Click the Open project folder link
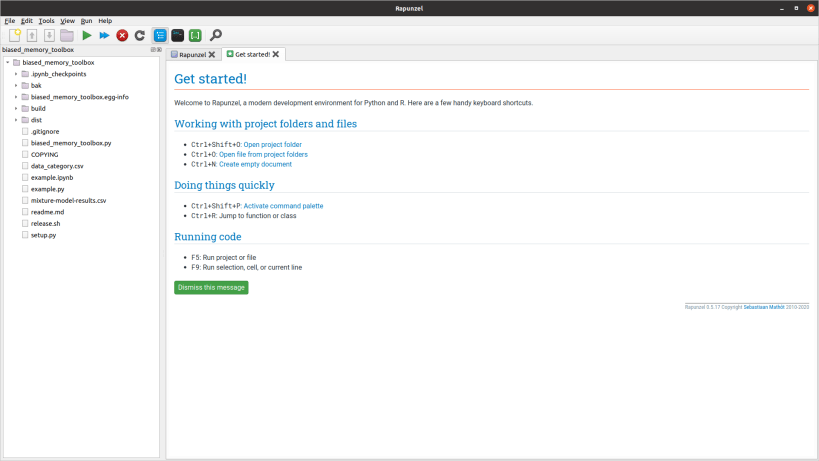819x461 pixels. [x=273, y=145]
